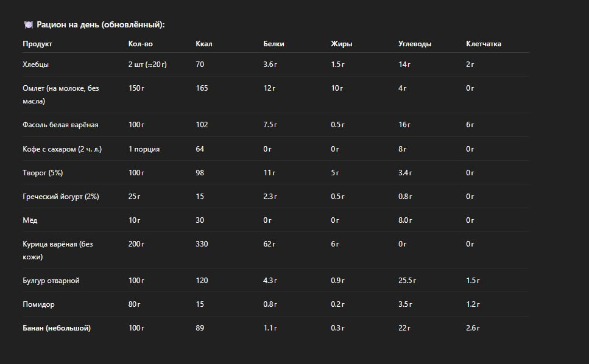Click the "Курица варёная (без кожи)" cell
Viewport: 589px width, 364px height.
pos(57,250)
